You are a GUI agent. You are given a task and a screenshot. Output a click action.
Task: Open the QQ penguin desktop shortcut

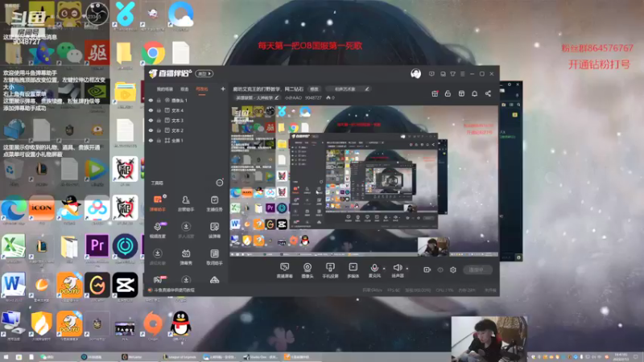point(180,324)
